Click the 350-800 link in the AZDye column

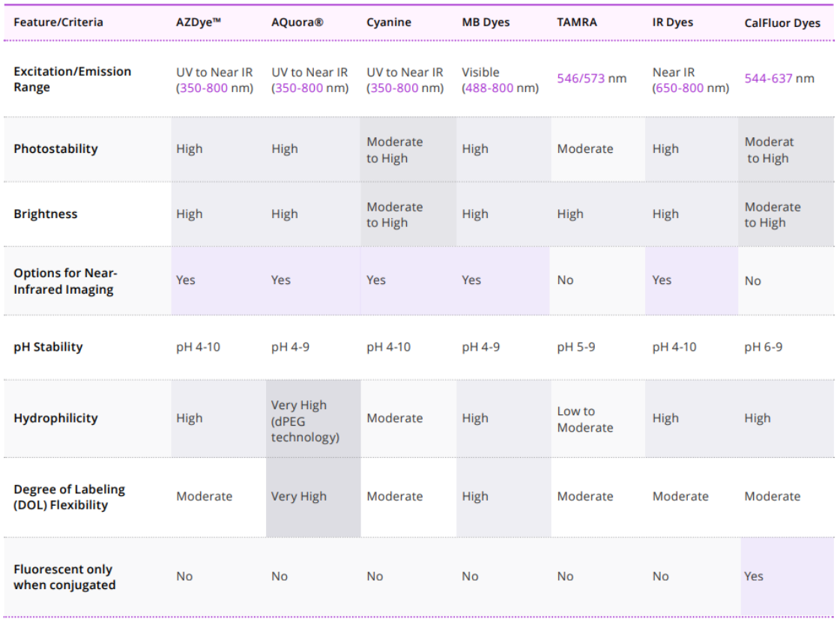pos(204,88)
